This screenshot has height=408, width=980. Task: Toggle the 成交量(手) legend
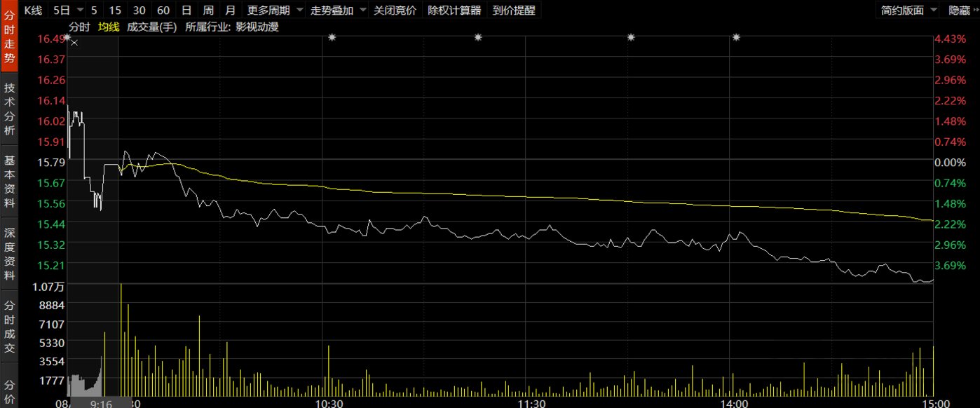coord(152,27)
